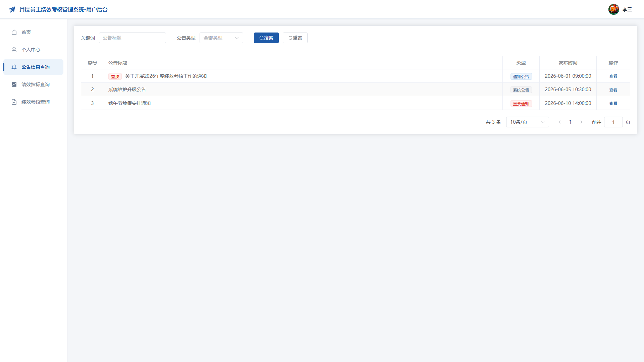
Task: Click the 置顶 tag
Action: [115, 76]
